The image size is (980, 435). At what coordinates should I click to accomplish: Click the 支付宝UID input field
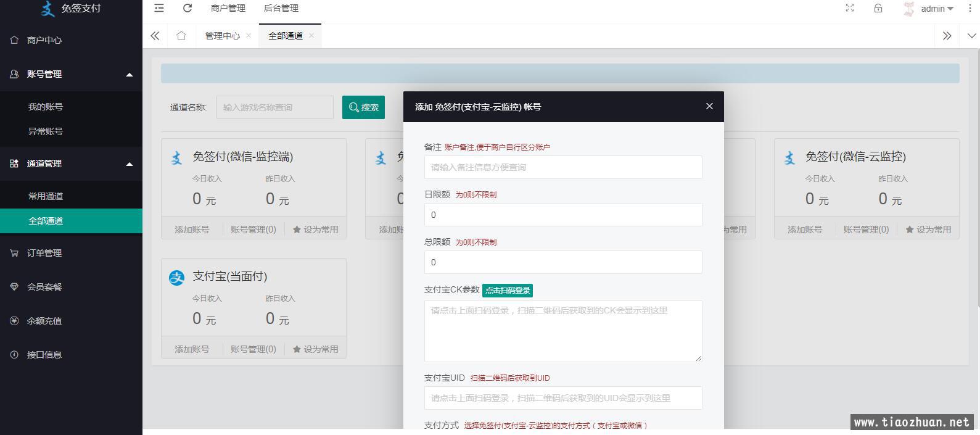(562, 398)
